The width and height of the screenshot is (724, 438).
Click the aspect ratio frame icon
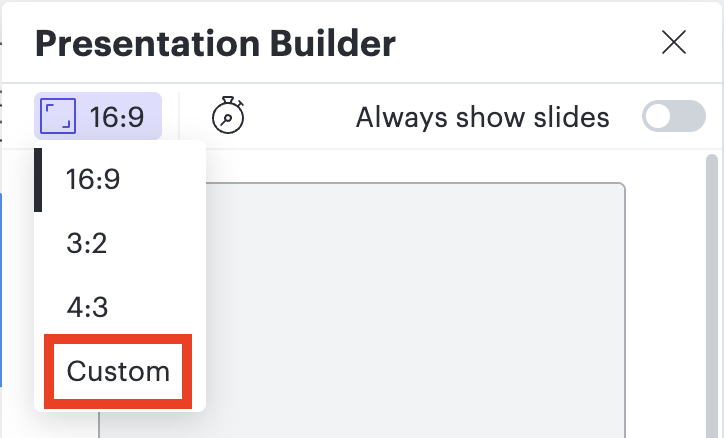coord(60,117)
